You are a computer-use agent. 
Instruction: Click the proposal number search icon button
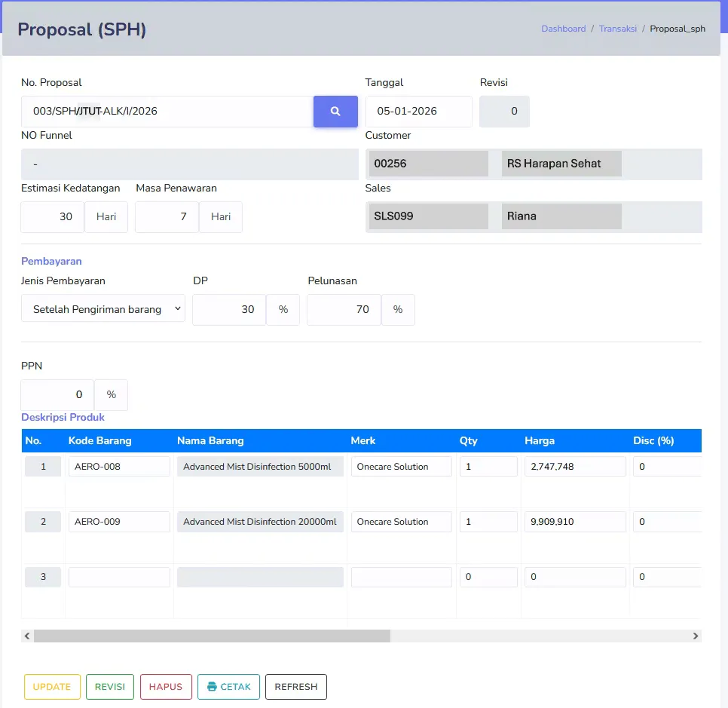pyautogui.click(x=335, y=112)
